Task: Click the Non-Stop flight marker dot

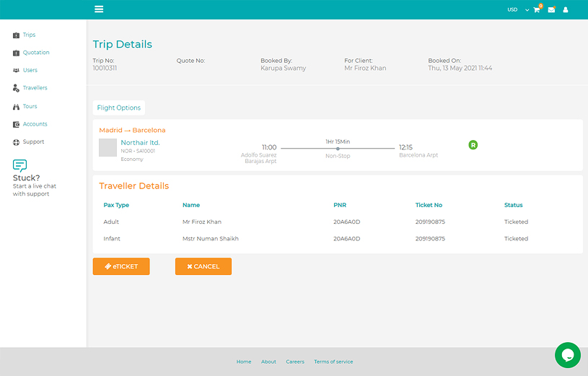Action: [338, 149]
